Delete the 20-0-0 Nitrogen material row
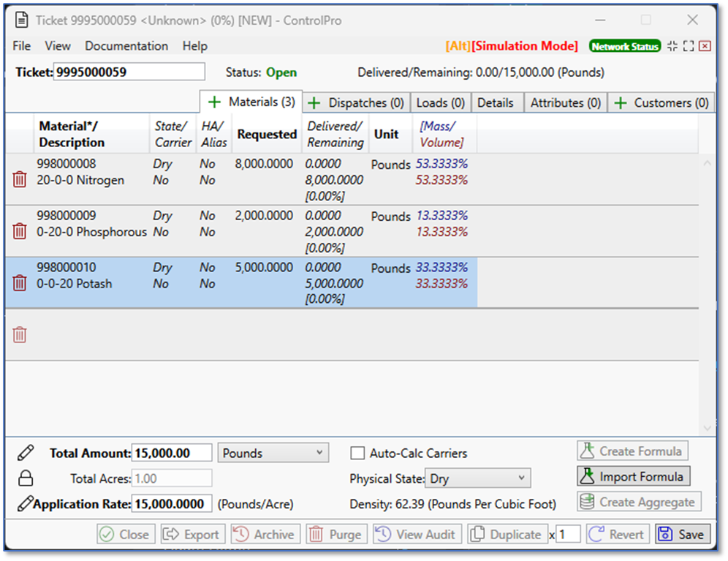 pos(20,179)
